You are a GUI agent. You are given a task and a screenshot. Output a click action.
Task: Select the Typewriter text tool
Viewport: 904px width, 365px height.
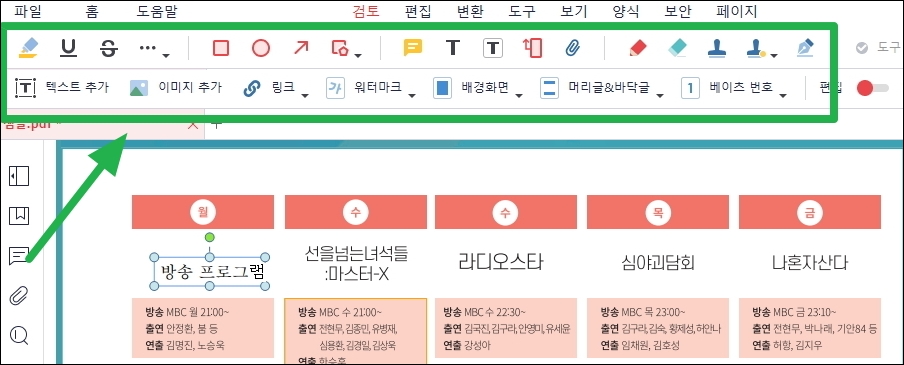tap(453, 48)
